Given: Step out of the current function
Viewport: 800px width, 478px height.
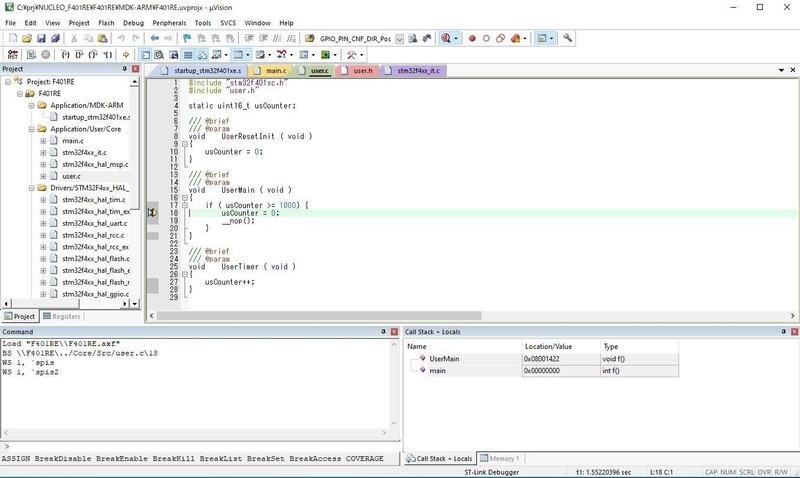Looking at the screenshot, I should tap(93, 55).
